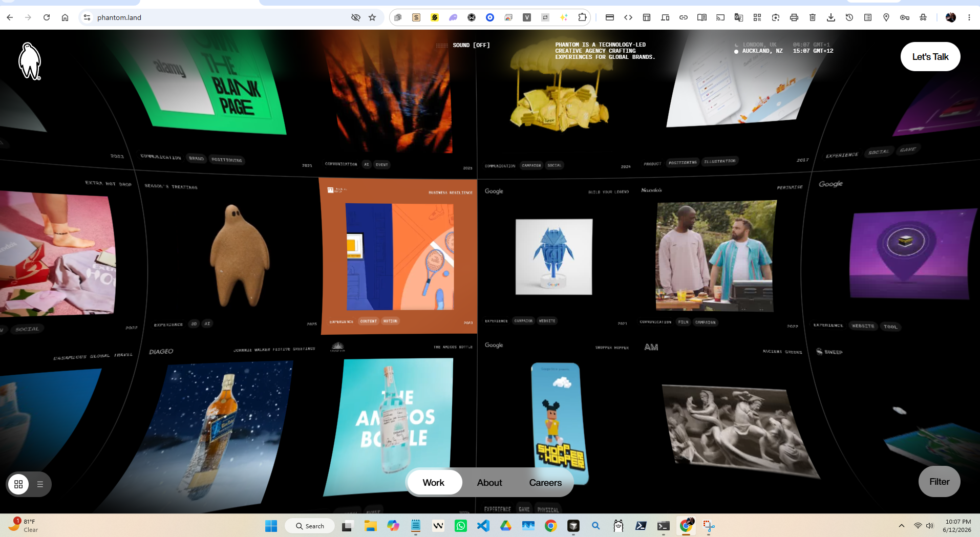This screenshot has height=537, width=980.
Task: Open File Explorer from taskbar
Action: [370, 526]
